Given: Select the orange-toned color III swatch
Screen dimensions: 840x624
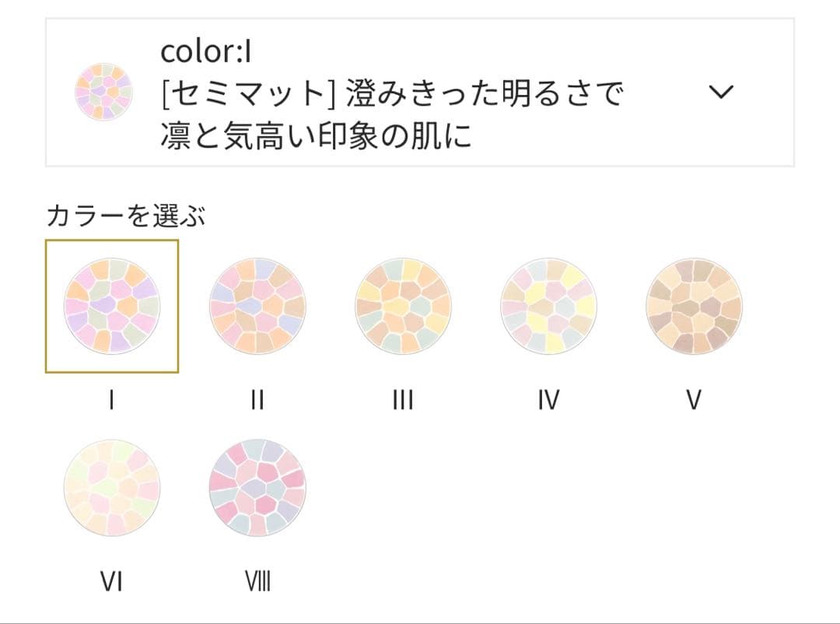Looking at the screenshot, I should point(403,306).
